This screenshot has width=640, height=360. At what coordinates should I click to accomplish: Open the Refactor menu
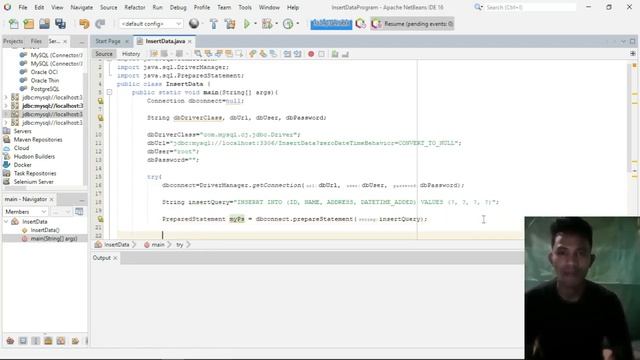(135, 7)
